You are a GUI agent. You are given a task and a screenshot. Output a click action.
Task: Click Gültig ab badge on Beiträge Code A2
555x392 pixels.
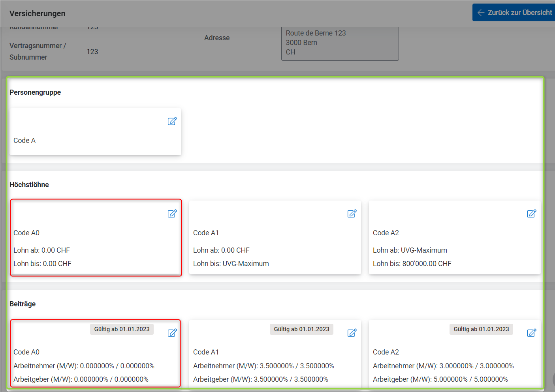(x=481, y=329)
